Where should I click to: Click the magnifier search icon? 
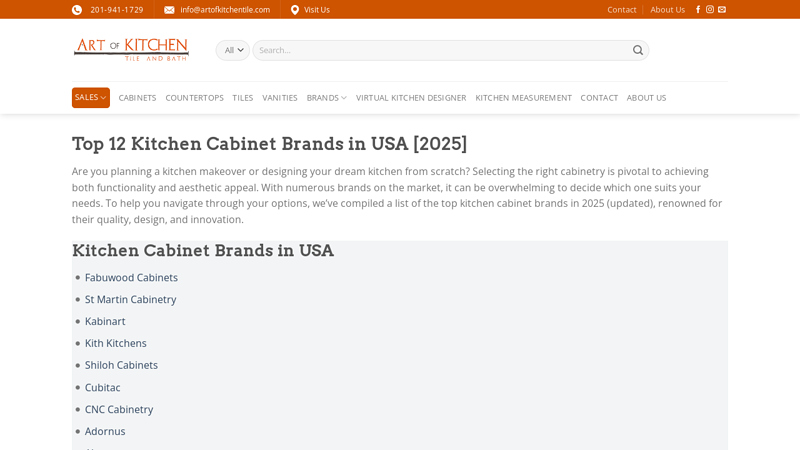638,50
